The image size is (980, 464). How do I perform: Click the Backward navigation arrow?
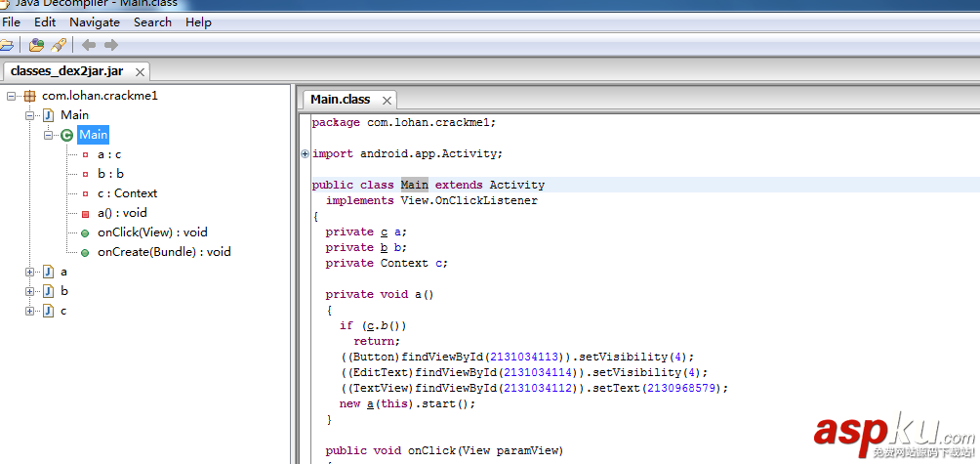tap(89, 45)
